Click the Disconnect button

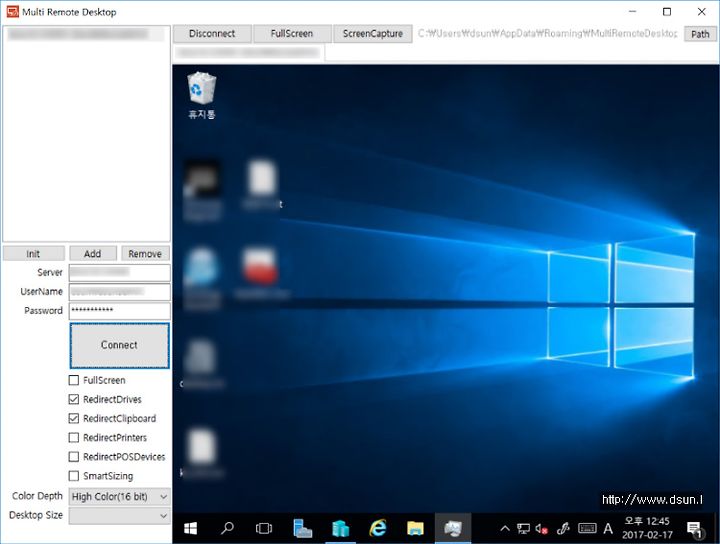click(x=212, y=34)
